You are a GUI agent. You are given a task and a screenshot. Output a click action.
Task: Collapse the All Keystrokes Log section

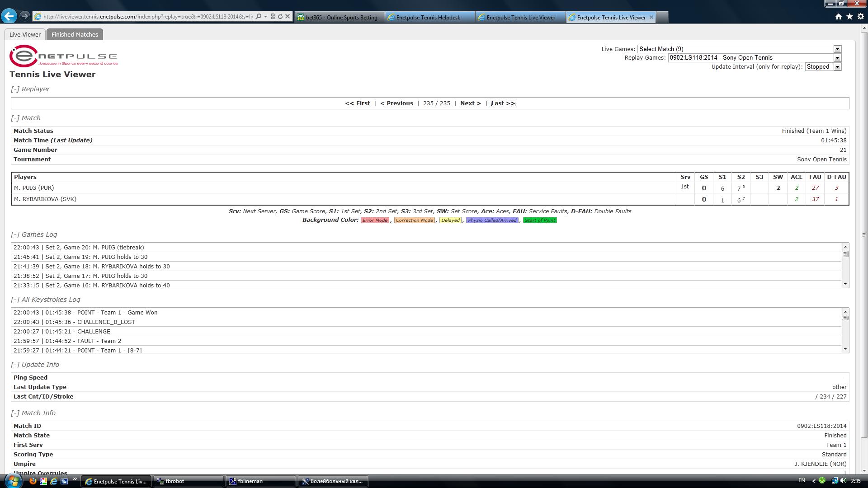[x=15, y=300]
